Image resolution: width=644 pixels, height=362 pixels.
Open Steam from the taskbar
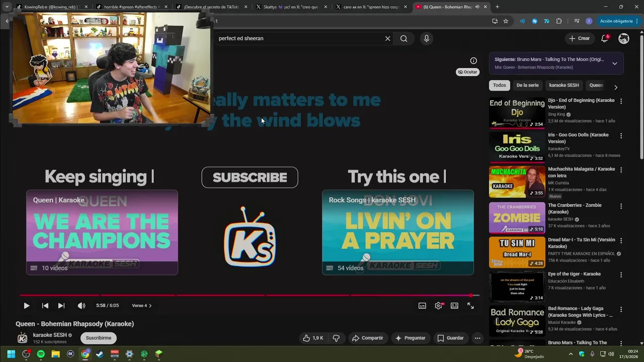point(100,354)
